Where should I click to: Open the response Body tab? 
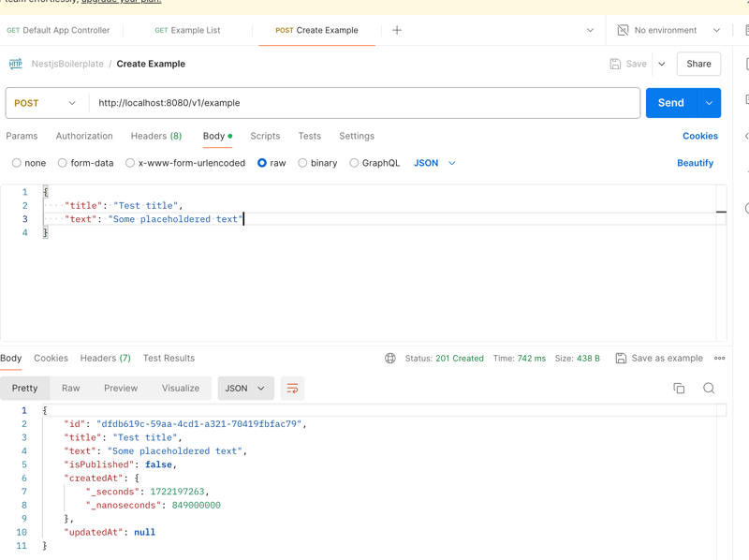coord(10,358)
